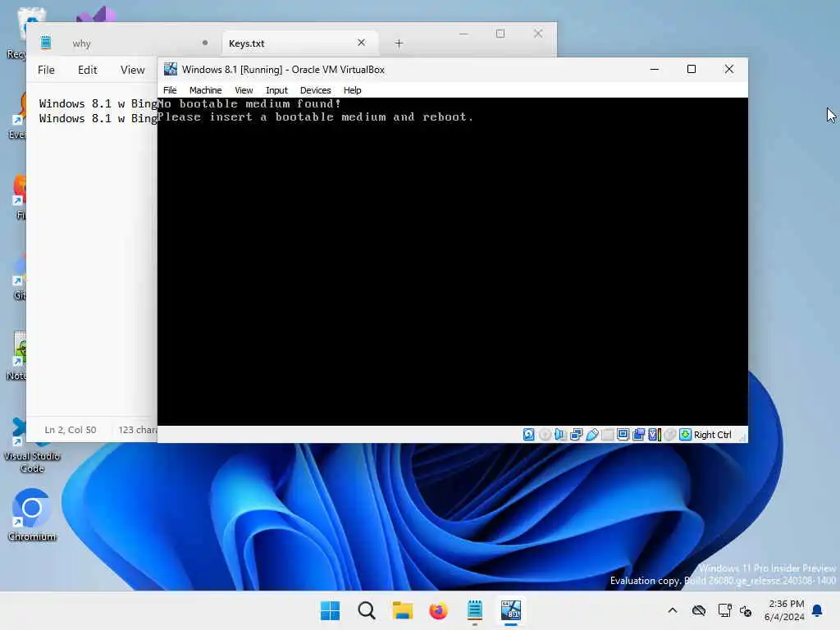The height and width of the screenshot is (630, 840).
Task: Open the VirtualBox Input menu
Action: coord(276,90)
